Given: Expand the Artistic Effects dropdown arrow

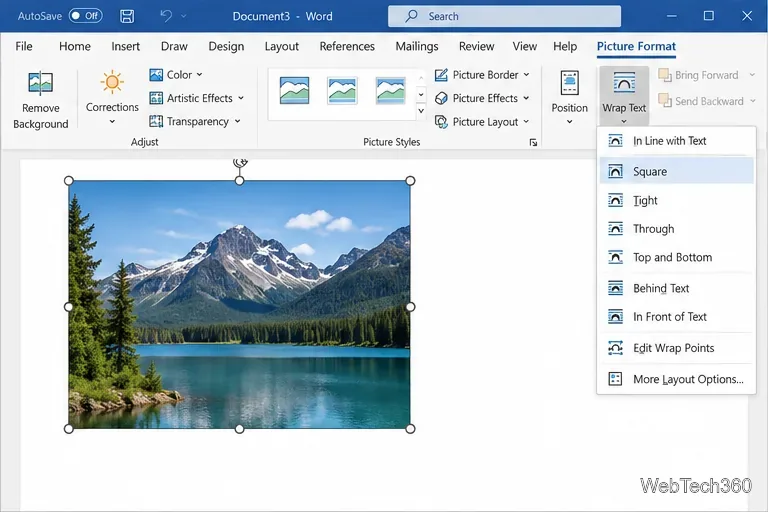Looking at the screenshot, I should (241, 98).
